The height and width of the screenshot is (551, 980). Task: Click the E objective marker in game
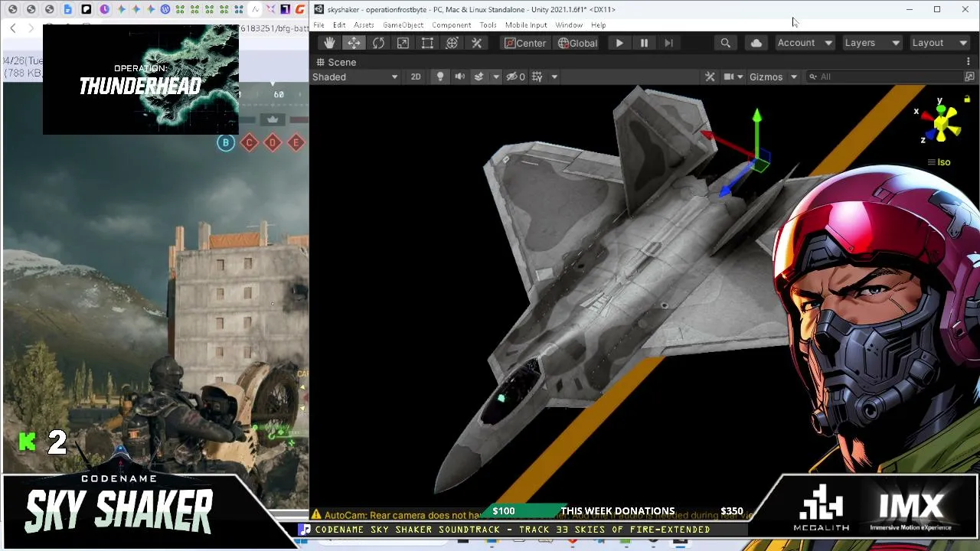click(296, 142)
